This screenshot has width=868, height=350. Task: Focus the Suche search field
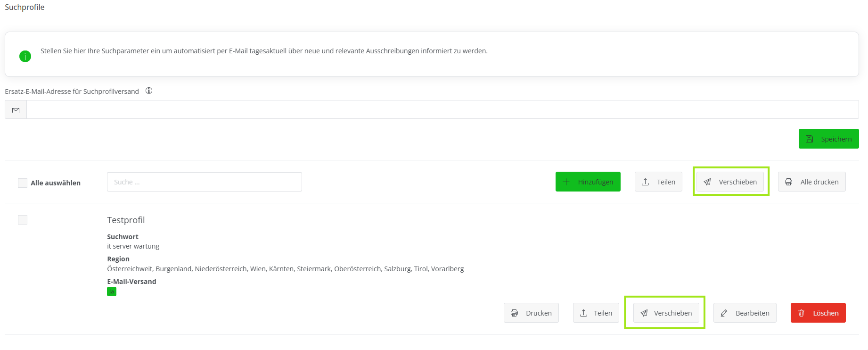click(x=204, y=182)
